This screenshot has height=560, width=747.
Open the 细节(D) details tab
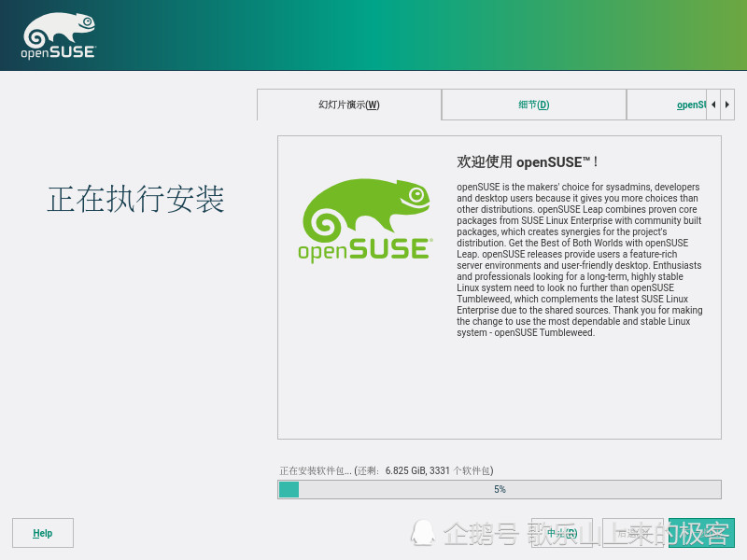pos(533,105)
